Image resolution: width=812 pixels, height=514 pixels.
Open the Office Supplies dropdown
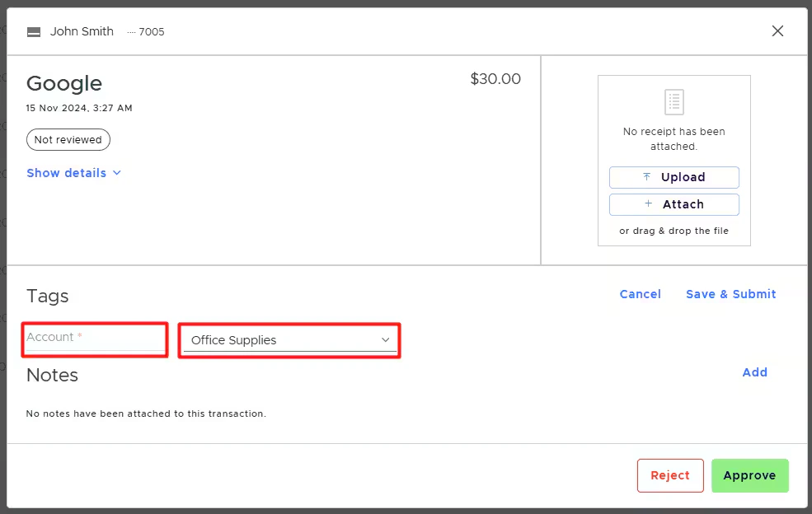289,340
